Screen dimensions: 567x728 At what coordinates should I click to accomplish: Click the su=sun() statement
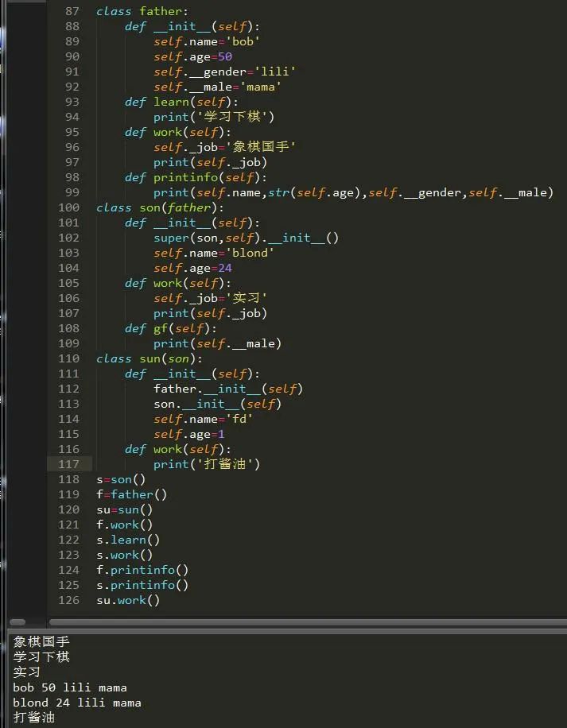124,509
